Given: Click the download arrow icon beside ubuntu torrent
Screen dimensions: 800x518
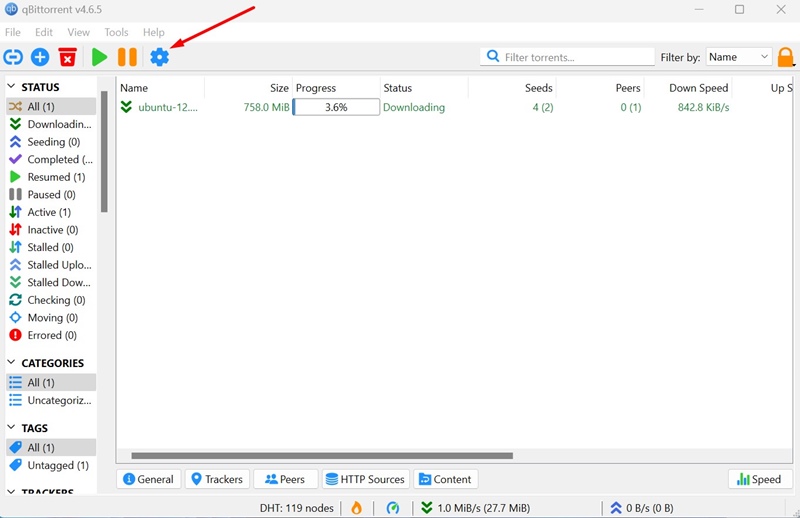Looking at the screenshot, I should [x=126, y=107].
